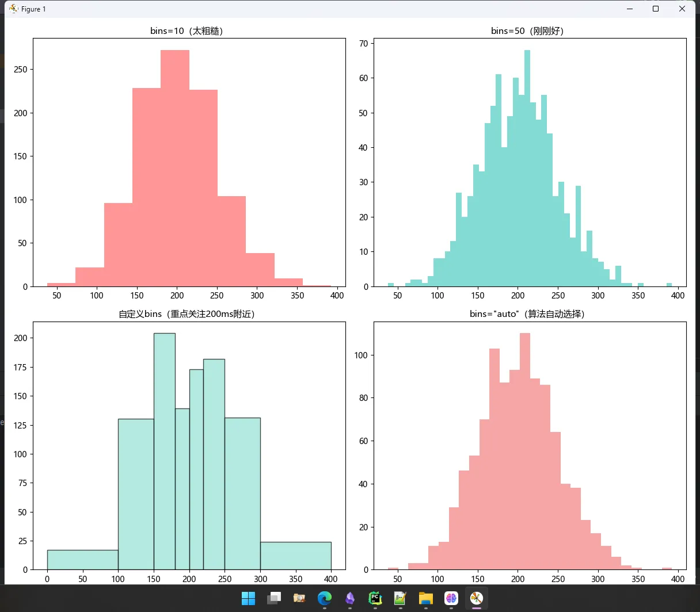Open the file search folder taskbar icon
700x612 pixels.
coord(299,599)
